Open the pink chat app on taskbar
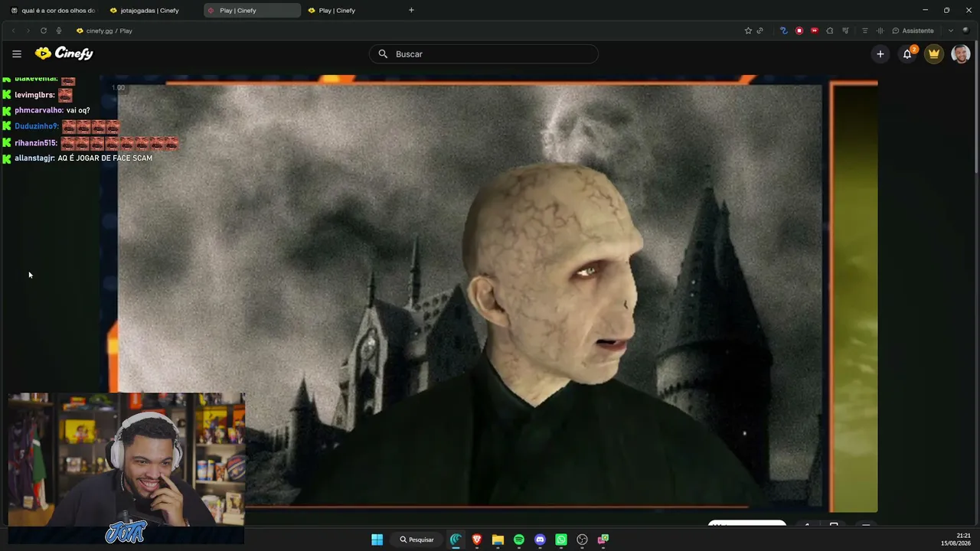The height and width of the screenshot is (551, 980). click(x=603, y=540)
